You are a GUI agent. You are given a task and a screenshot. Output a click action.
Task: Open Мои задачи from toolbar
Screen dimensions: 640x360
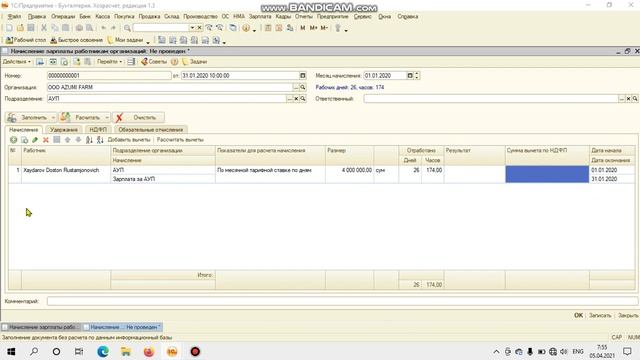coord(125,40)
